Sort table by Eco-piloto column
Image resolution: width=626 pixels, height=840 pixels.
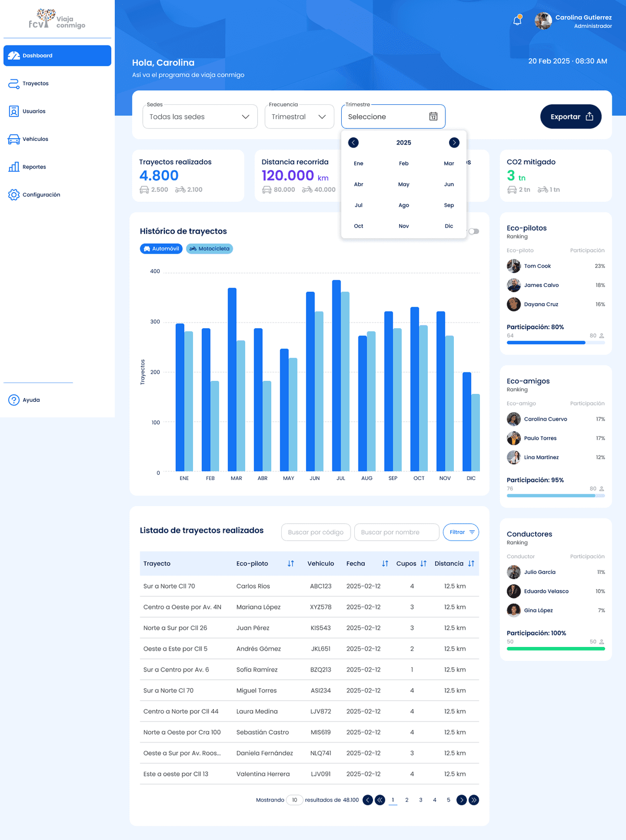291,563
